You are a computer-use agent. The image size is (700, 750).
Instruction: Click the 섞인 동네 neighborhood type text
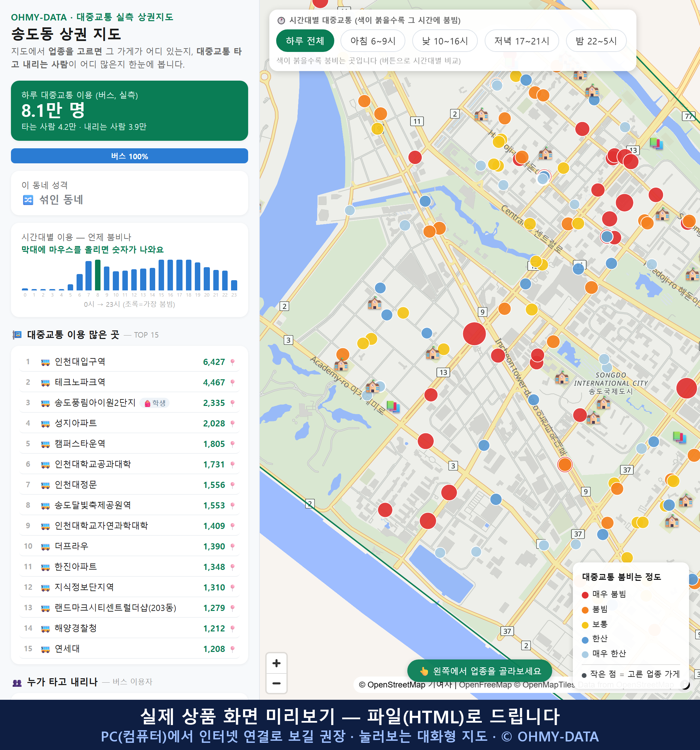(61, 200)
